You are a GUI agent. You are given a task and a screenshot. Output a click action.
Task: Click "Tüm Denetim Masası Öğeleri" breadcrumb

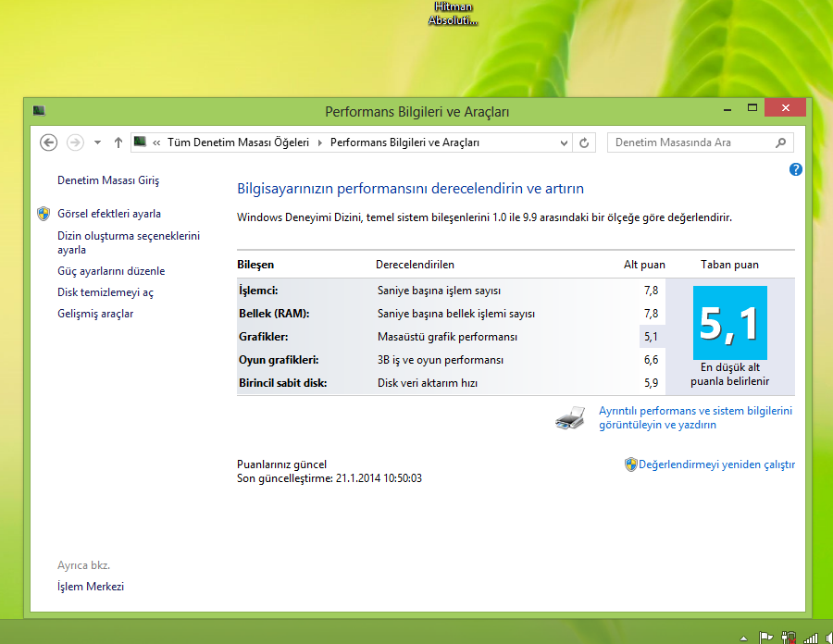coord(238,142)
